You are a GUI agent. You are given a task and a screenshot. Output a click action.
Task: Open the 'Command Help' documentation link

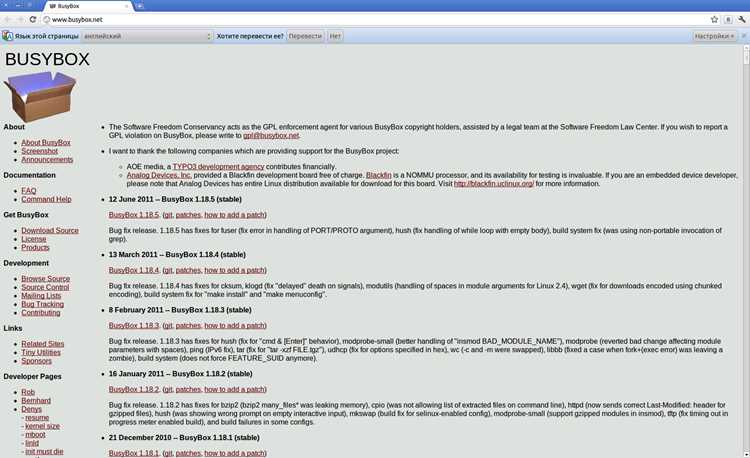coord(46,199)
